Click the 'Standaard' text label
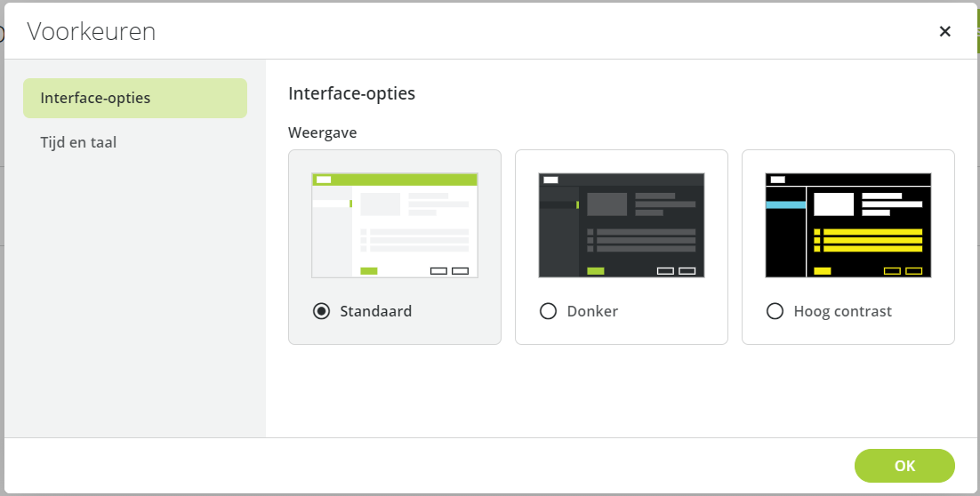 tap(375, 311)
